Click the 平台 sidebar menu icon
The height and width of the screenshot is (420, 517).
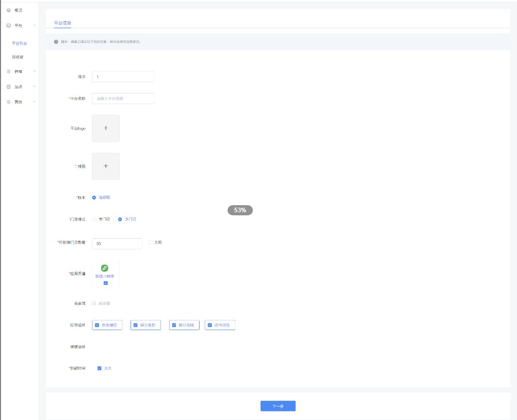[9, 25]
